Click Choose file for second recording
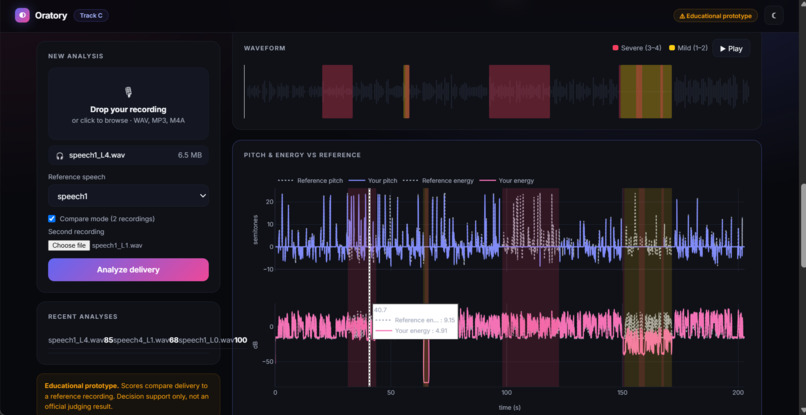Screen dimensions: 806x415 pyautogui.click(x=69, y=245)
